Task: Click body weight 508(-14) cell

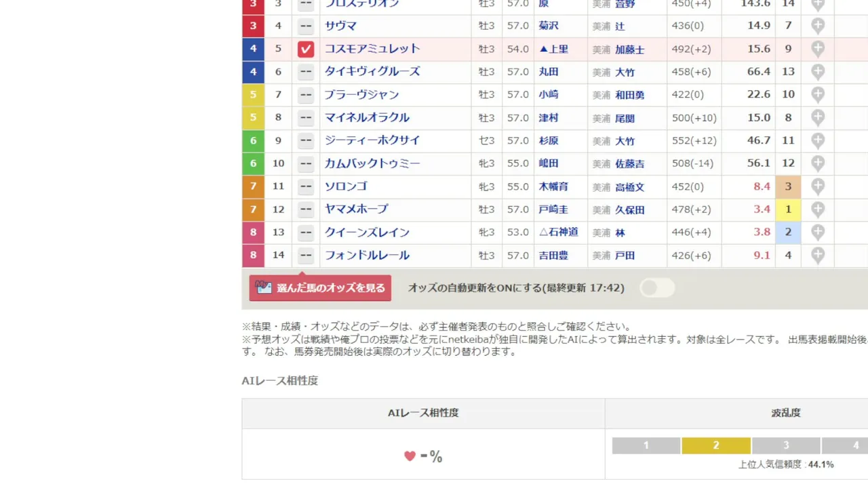Action: click(x=694, y=163)
